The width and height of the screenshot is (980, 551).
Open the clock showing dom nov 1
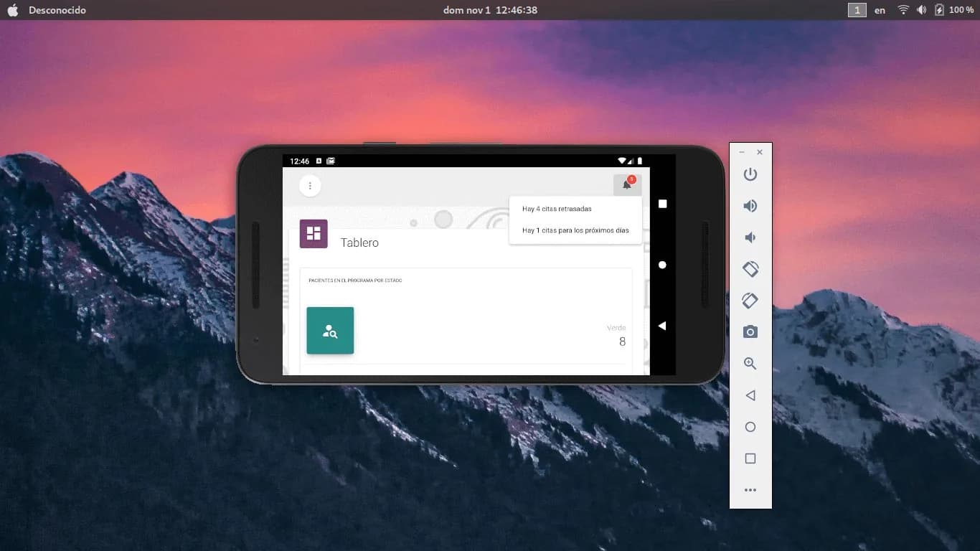pyautogui.click(x=490, y=10)
